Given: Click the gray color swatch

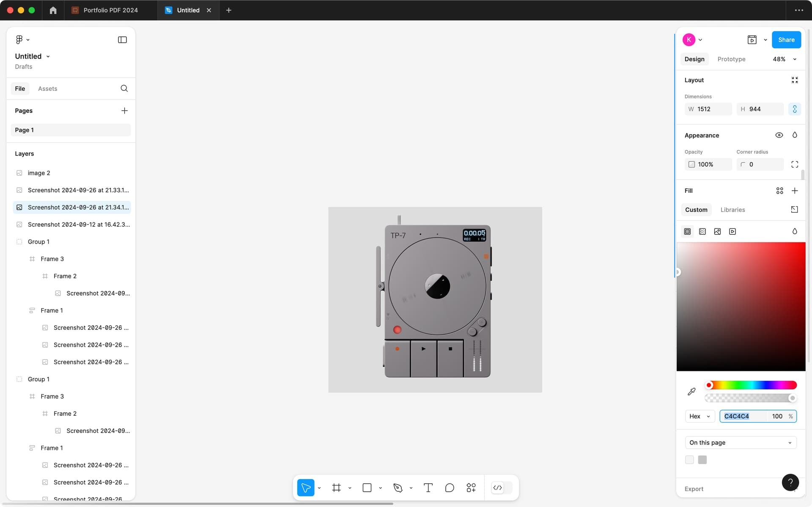Looking at the screenshot, I should click(x=702, y=460).
